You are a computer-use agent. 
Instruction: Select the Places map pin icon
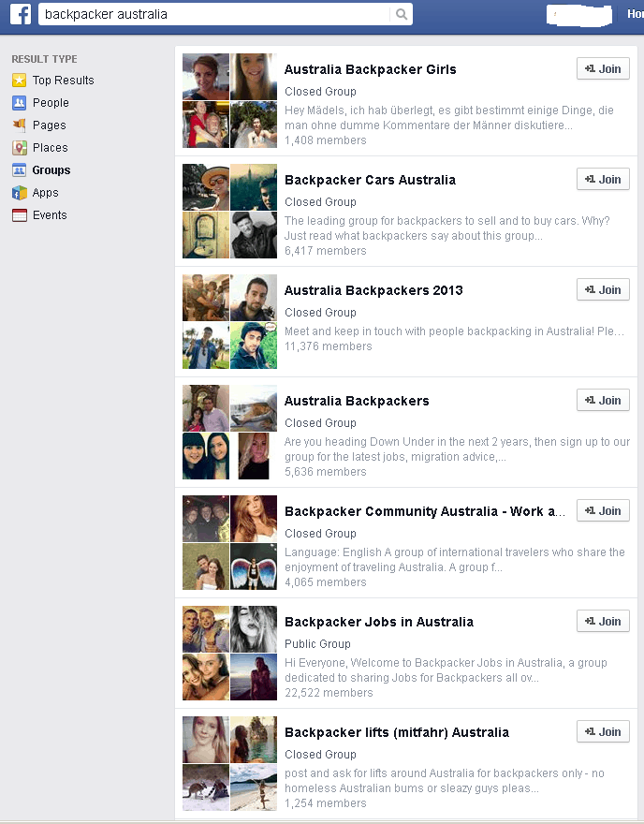tap(20, 148)
